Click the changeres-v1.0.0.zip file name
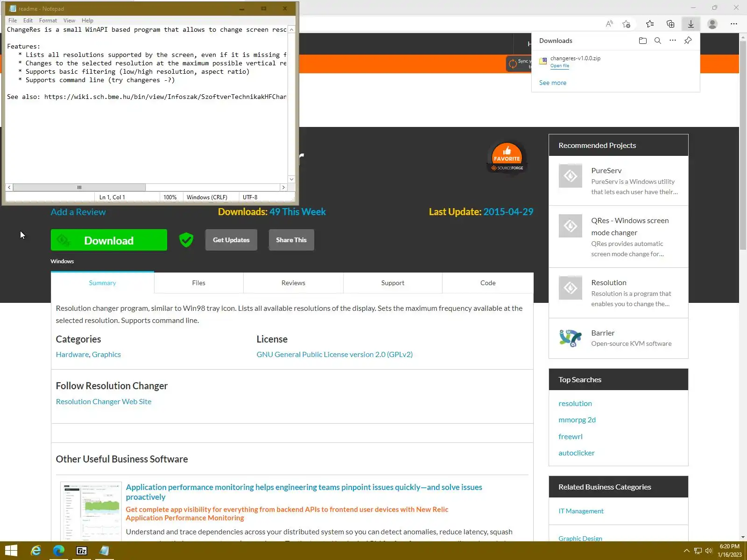 click(575, 58)
